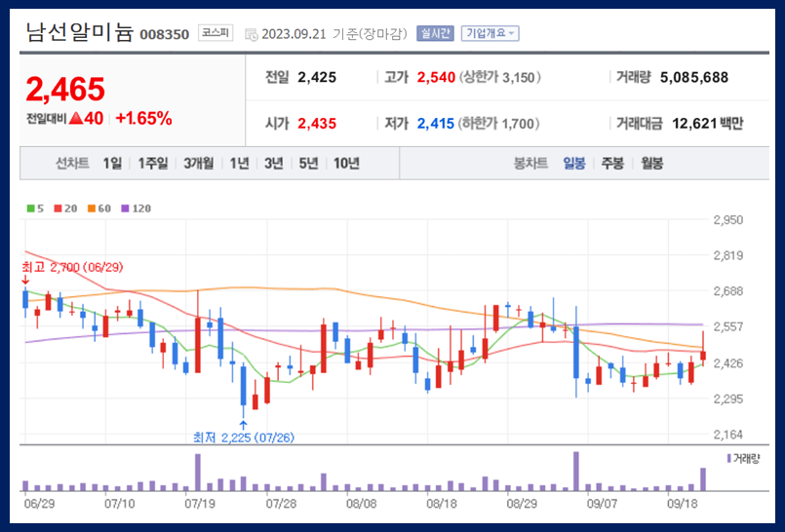Click the 코스피 market badge
Viewport: 785px width, 532px height.
click(x=216, y=33)
